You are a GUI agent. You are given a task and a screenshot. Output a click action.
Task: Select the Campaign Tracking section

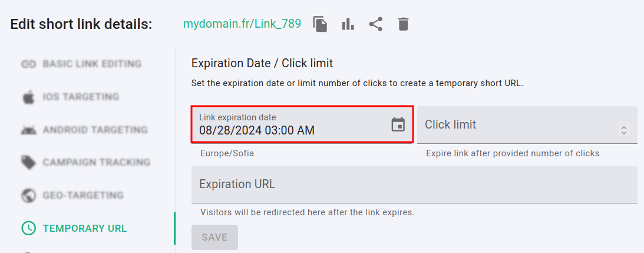[96, 162]
